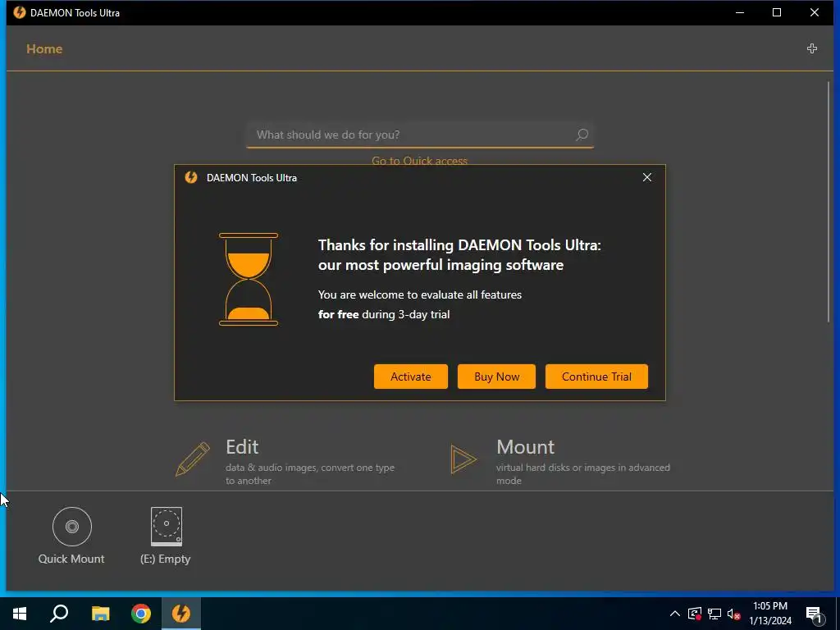Maximize the DAEMON Tools Ultra window
Viewport: 840px width, 630px height.
777,12
